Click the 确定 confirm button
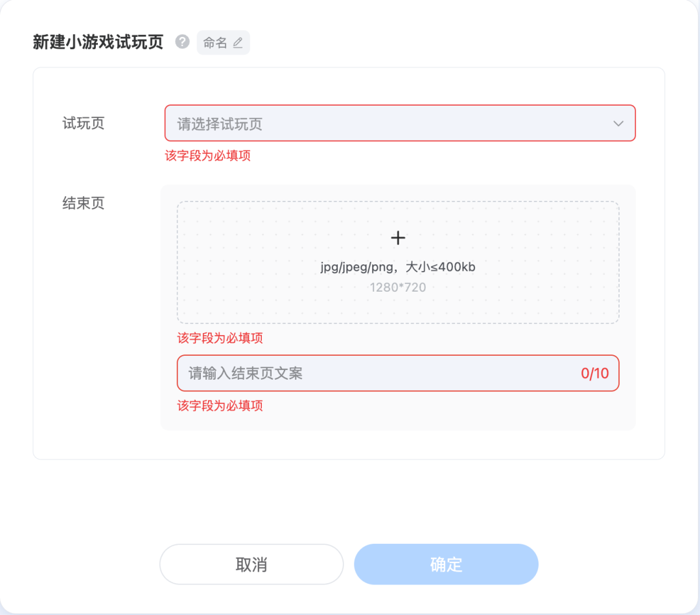This screenshot has height=615, width=700. point(445,564)
